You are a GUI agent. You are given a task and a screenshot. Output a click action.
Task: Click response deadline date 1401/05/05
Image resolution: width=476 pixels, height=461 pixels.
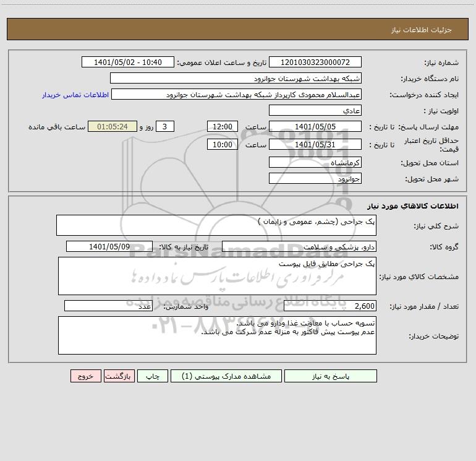[315, 127]
